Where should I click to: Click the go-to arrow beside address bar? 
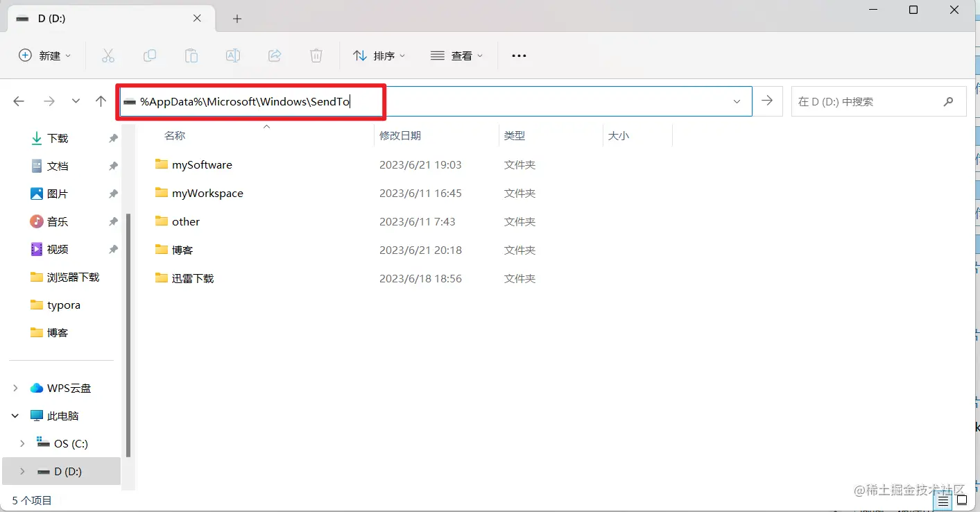click(x=767, y=101)
